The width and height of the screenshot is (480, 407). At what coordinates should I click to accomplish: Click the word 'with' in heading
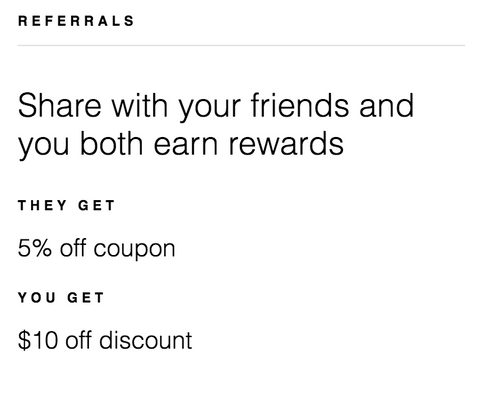click(140, 106)
